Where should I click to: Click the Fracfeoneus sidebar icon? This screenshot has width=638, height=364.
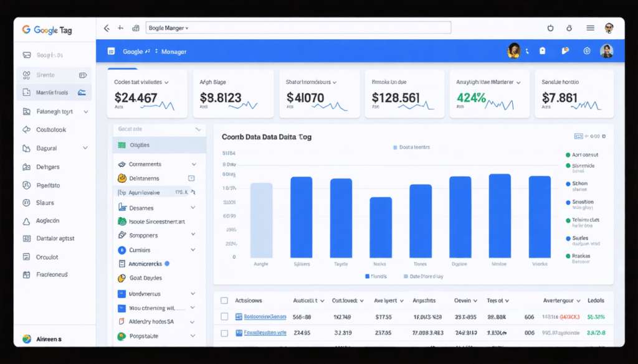tap(27, 274)
